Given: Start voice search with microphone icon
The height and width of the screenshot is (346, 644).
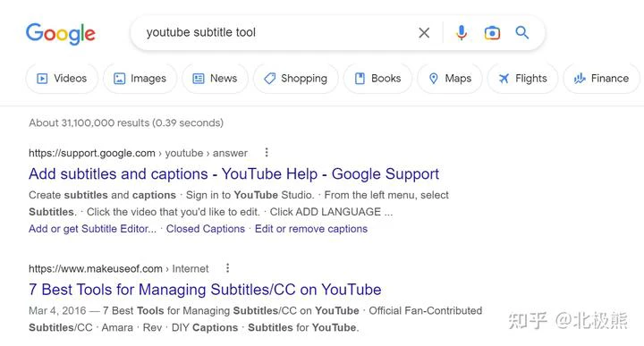Looking at the screenshot, I should (462, 33).
